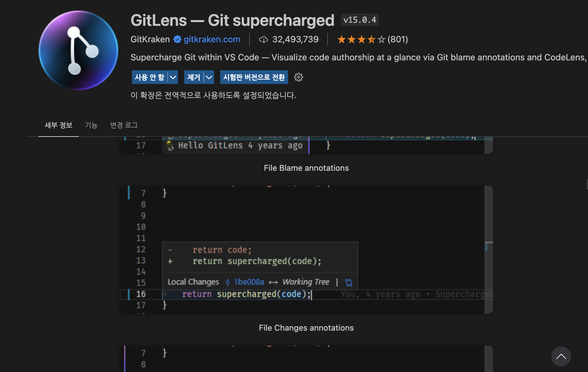The image size is (588, 372).
Task: Click the File Blame annotations caption
Action: [306, 168]
